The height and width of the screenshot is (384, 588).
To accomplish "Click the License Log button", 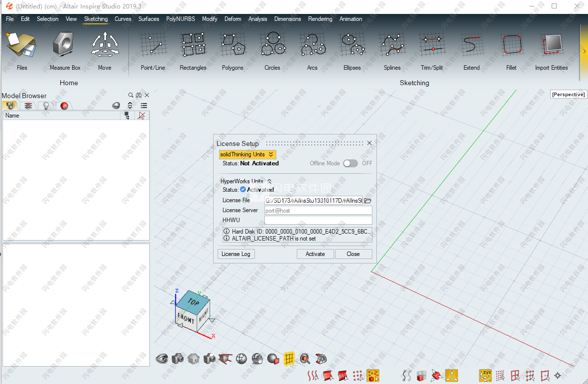I will pyautogui.click(x=236, y=254).
